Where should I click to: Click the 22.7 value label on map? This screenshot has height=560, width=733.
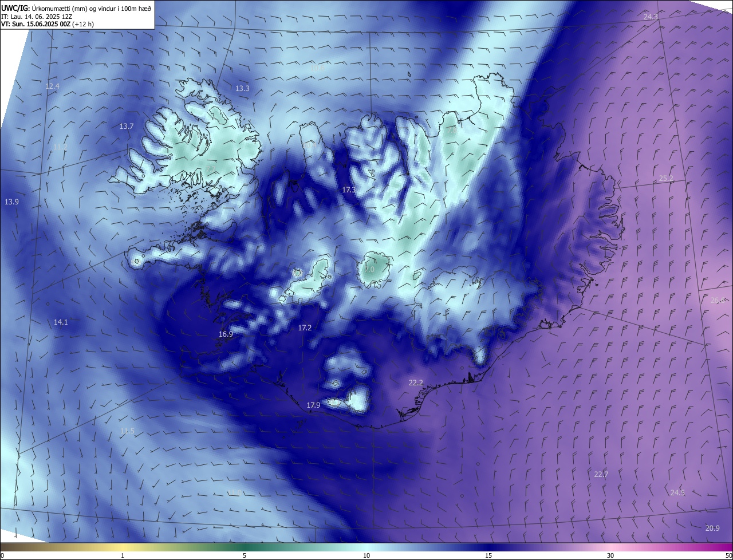tap(601, 474)
